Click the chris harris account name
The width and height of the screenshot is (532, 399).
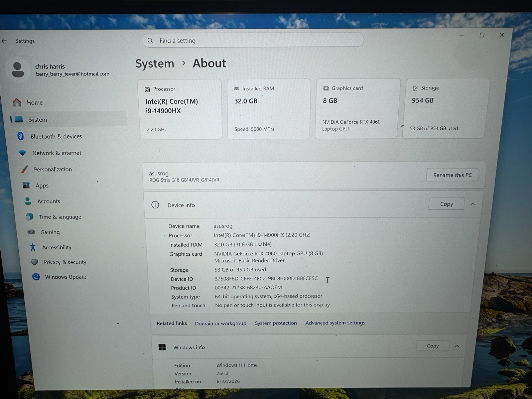click(50, 66)
